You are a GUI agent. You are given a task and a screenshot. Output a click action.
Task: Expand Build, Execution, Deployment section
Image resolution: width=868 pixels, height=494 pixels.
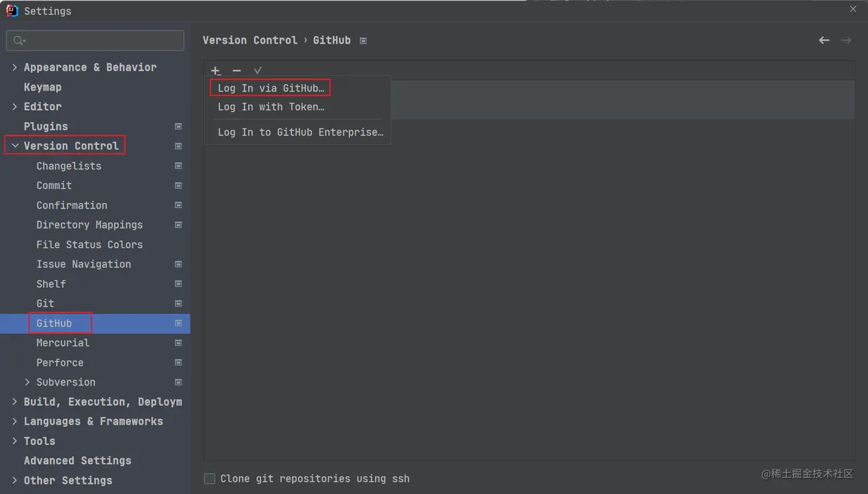pos(15,402)
